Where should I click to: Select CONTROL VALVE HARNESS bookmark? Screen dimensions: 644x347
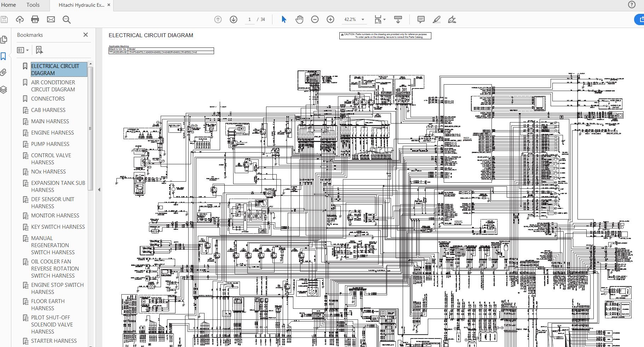[51, 159]
